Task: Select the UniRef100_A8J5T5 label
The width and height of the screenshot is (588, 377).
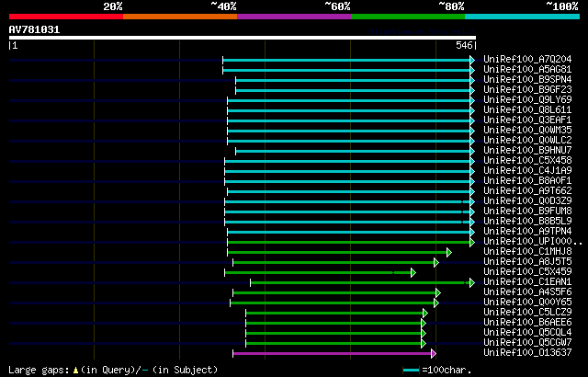Action: coord(527,262)
